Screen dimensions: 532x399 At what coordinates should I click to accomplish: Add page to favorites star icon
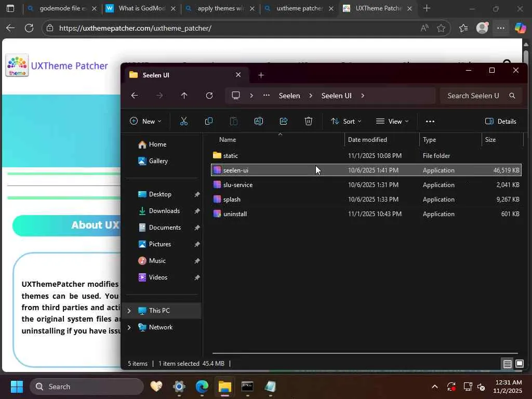click(x=441, y=28)
